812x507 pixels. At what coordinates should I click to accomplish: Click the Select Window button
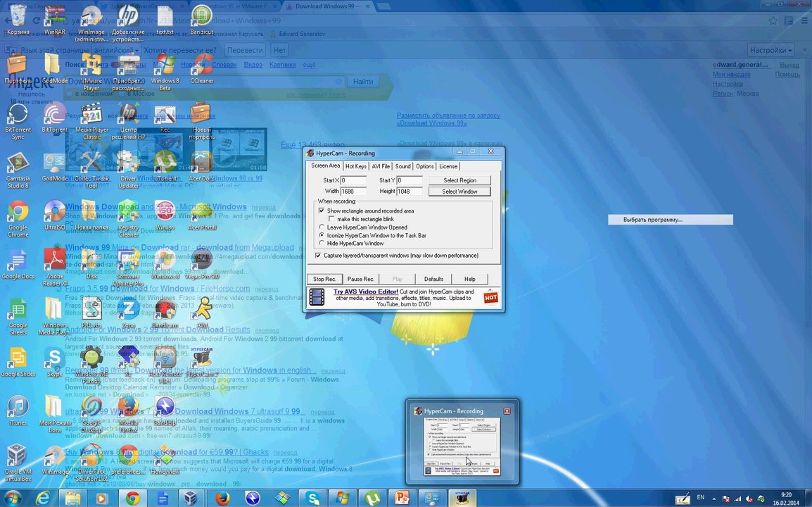point(460,192)
